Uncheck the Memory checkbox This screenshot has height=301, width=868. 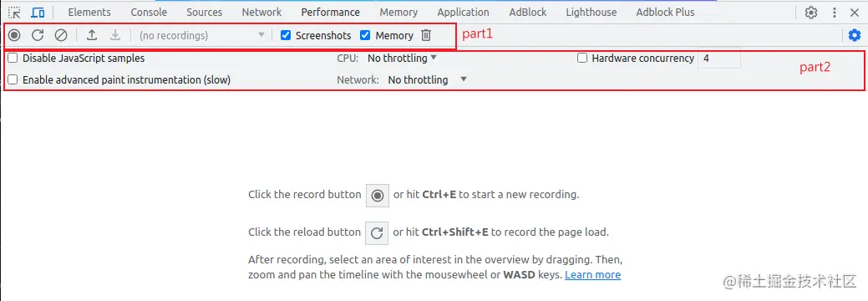click(365, 35)
